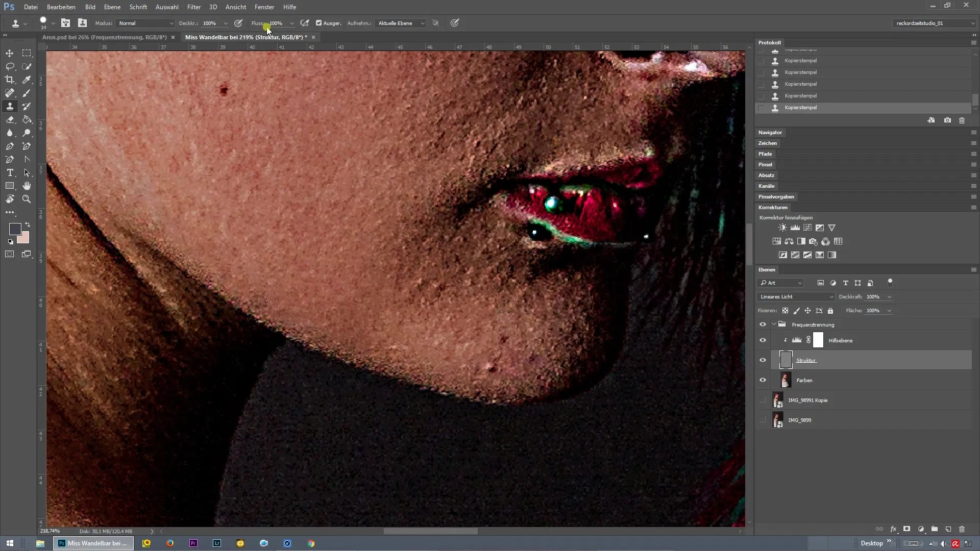
Task: Create a new layer group
Action: pyautogui.click(x=935, y=529)
